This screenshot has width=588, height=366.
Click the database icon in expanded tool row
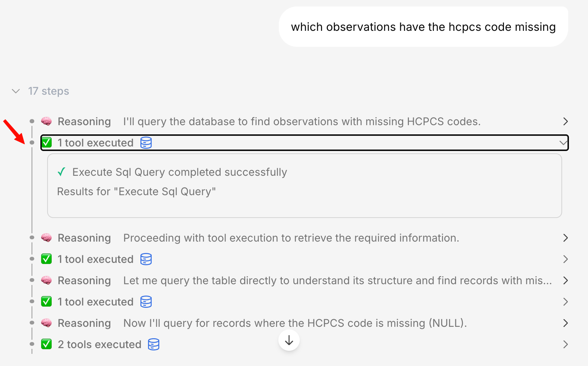tap(146, 143)
